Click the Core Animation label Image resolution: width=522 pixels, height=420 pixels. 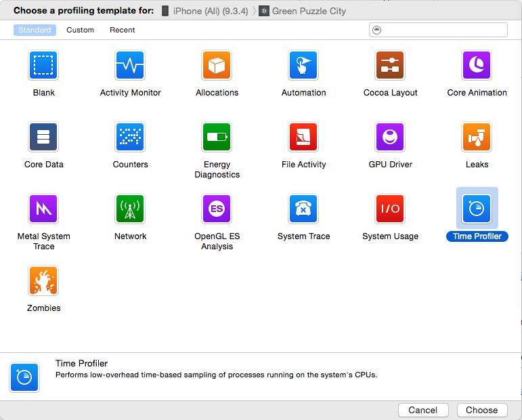pyautogui.click(x=477, y=93)
